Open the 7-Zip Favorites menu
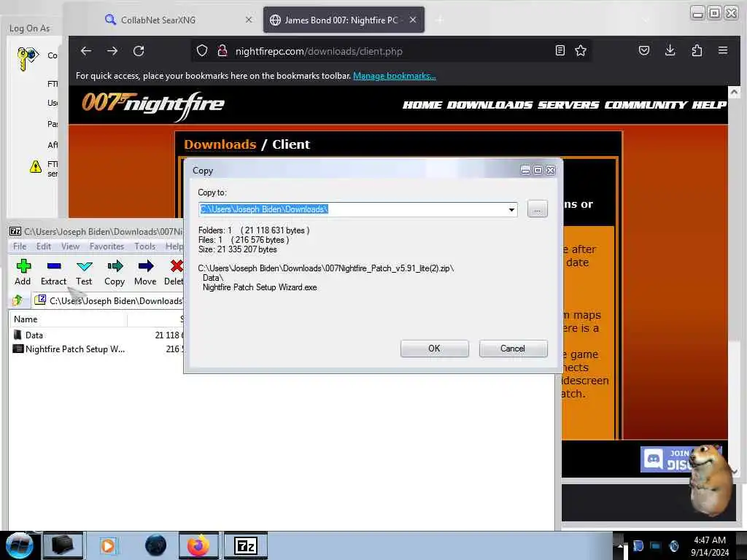Viewport: 747px width, 560px height. (107, 246)
